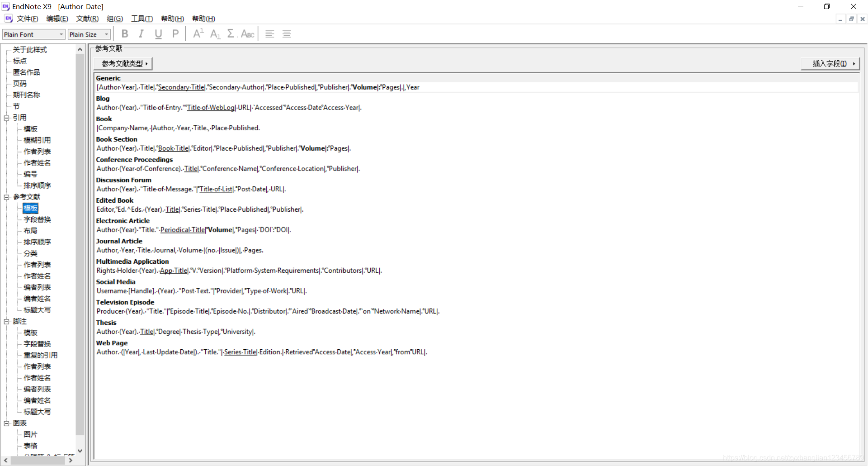This screenshot has height=466, width=868.
Task: Collapse the 图表 tree node
Action: point(7,423)
